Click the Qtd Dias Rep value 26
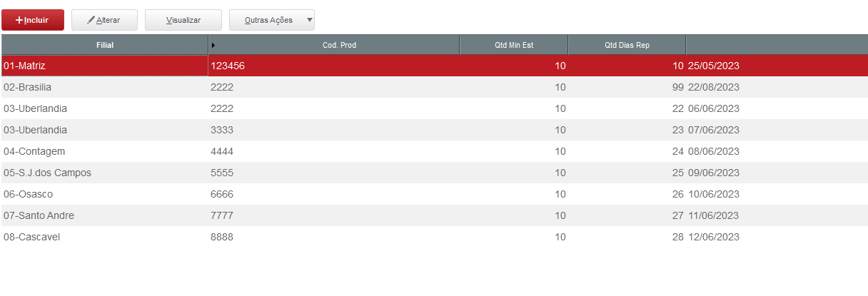The width and height of the screenshot is (868, 296). tap(678, 194)
